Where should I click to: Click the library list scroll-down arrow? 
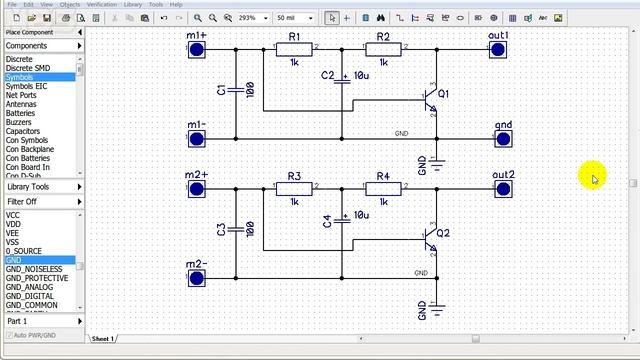coord(80,173)
